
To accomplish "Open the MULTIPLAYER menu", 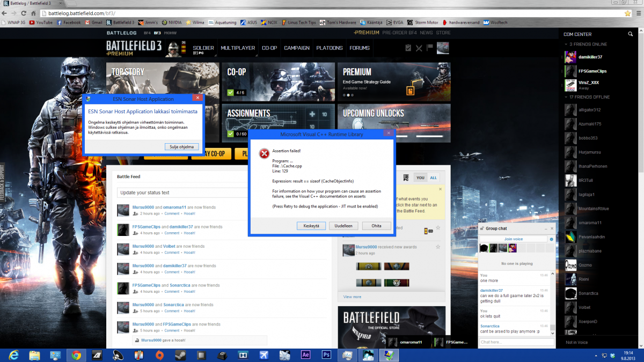I will point(238,48).
